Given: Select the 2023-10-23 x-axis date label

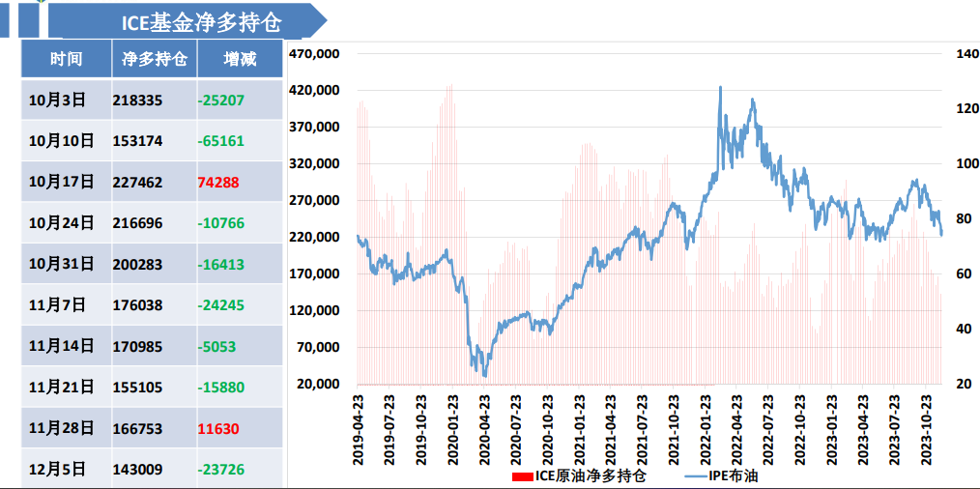Looking at the screenshot, I should click(926, 429).
